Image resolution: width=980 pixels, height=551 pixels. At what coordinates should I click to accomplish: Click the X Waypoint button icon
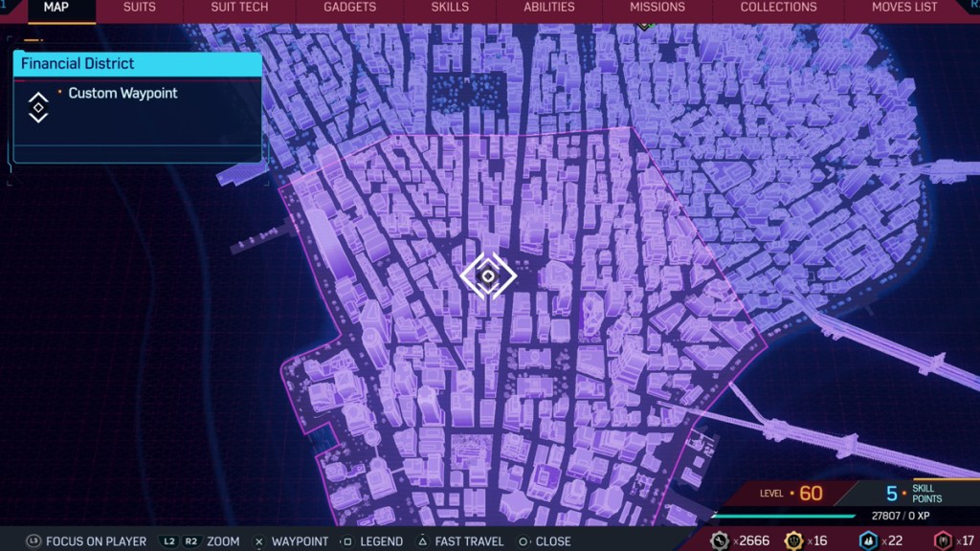click(x=258, y=541)
